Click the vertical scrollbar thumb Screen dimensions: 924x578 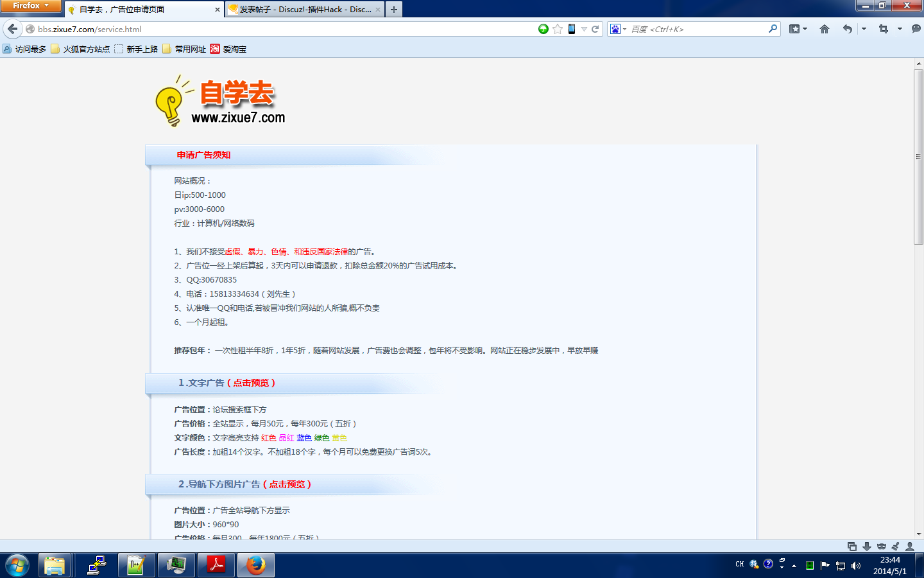(919, 156)
